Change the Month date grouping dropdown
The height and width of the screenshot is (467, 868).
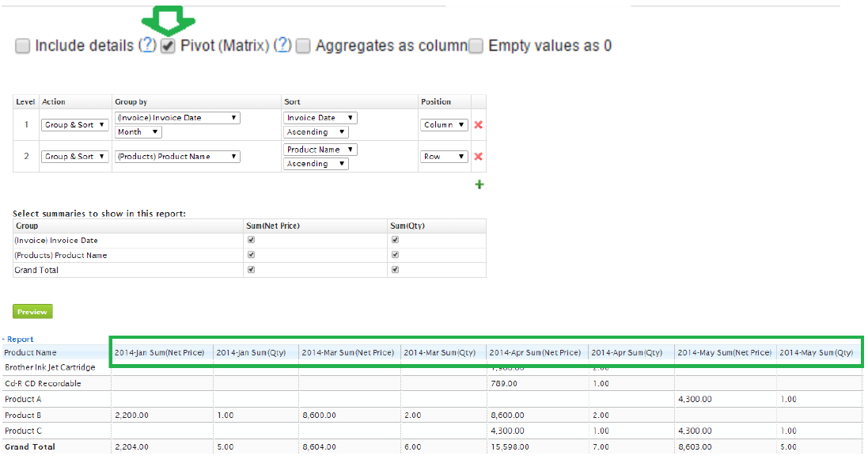138,132
